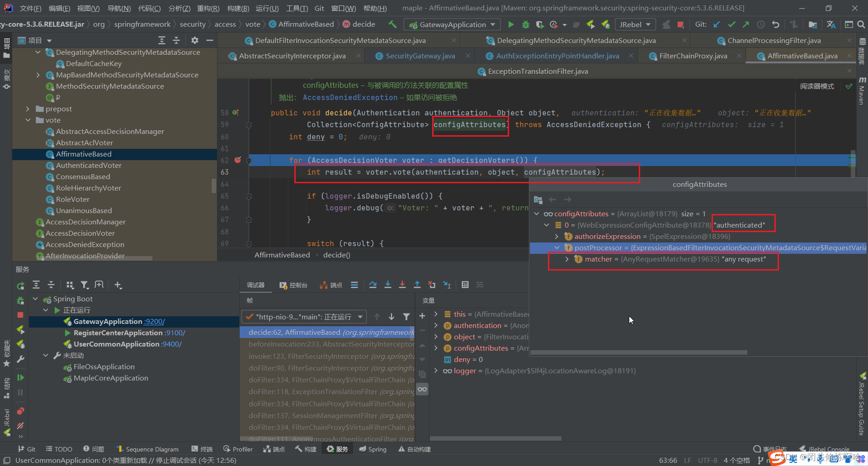Open the Spring tool window button

(x=373, y=449)
